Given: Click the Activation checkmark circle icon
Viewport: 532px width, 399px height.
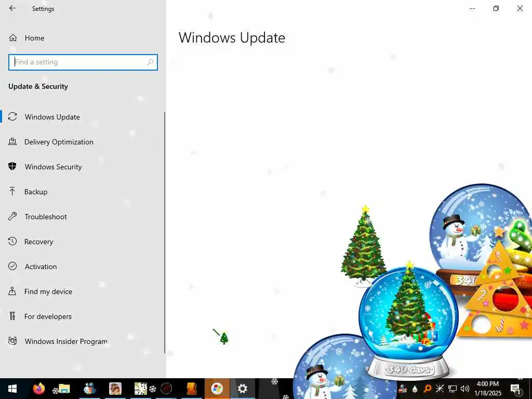Looking at the screenshot, I should tap(12, 266).
